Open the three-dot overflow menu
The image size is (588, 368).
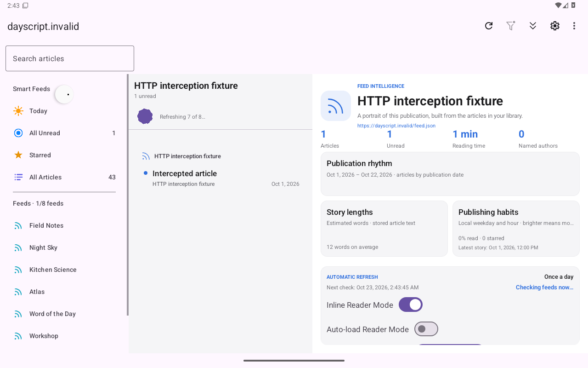[574, 26]
